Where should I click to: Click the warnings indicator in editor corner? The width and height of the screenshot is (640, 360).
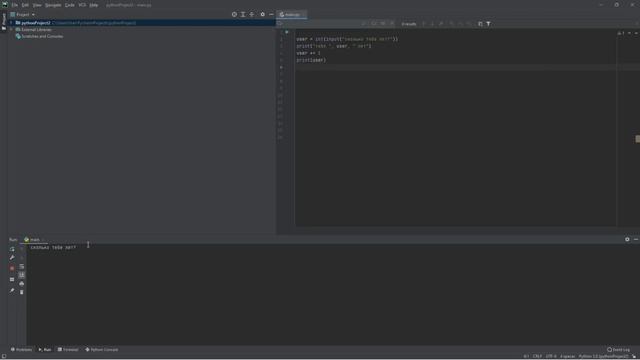point(621,33)
